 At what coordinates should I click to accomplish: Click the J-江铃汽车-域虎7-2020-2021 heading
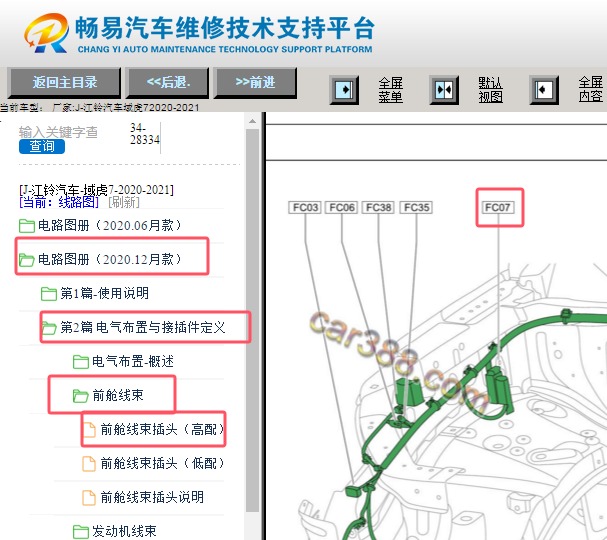pos(96,190)
